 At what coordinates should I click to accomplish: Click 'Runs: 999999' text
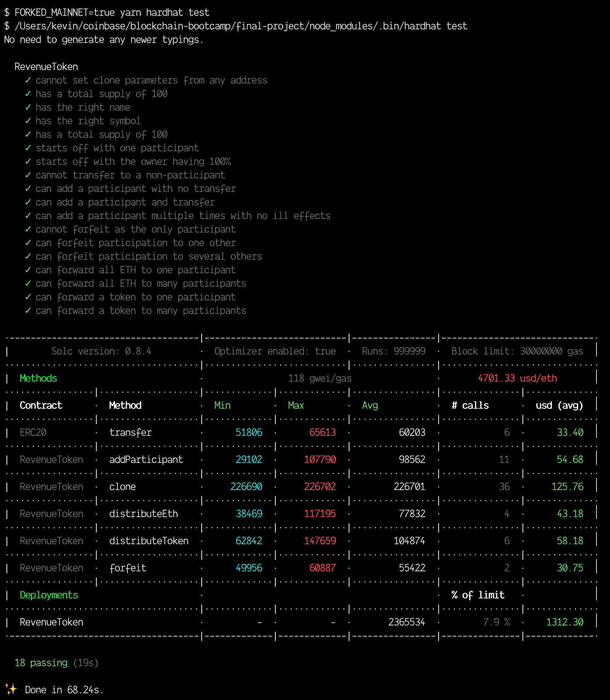pyautogui.click(x=394, y=351)
